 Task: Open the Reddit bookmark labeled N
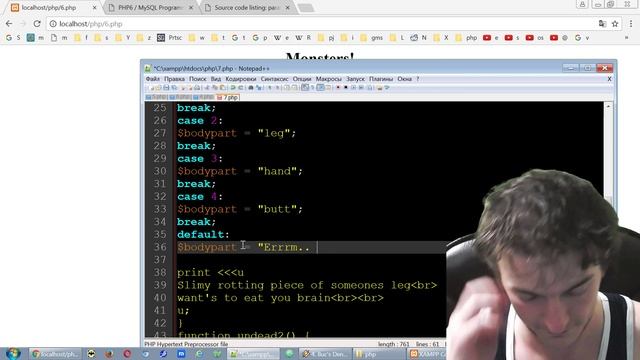418,38
